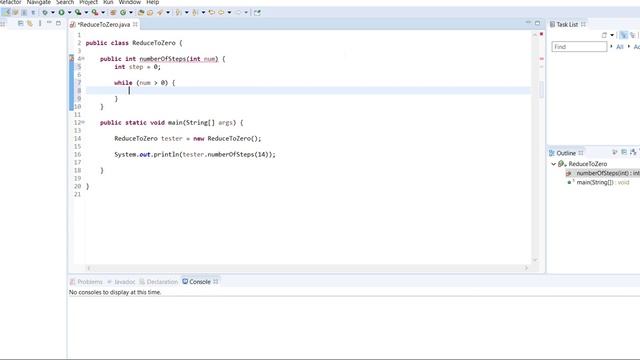Open the Run launch dropdown arrow
The image size is (640, 360).
69,12
